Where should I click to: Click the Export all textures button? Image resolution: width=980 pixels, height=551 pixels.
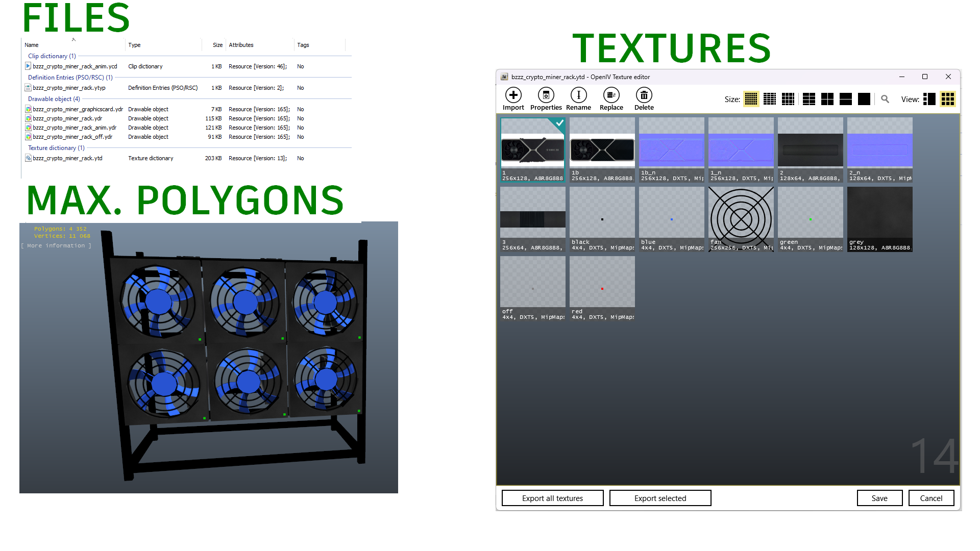552,498
